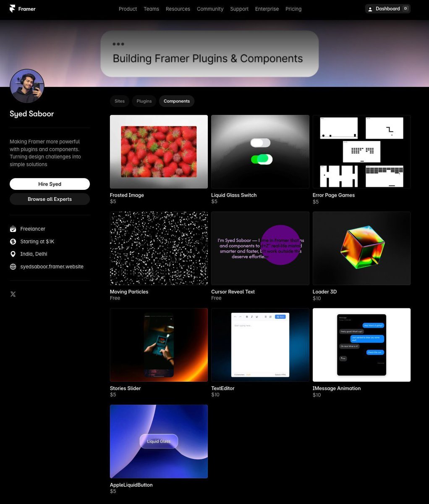Screen dimensions: 429x504
Task: Open the Stories Slider thumbnail
Action: pos(159,345)
